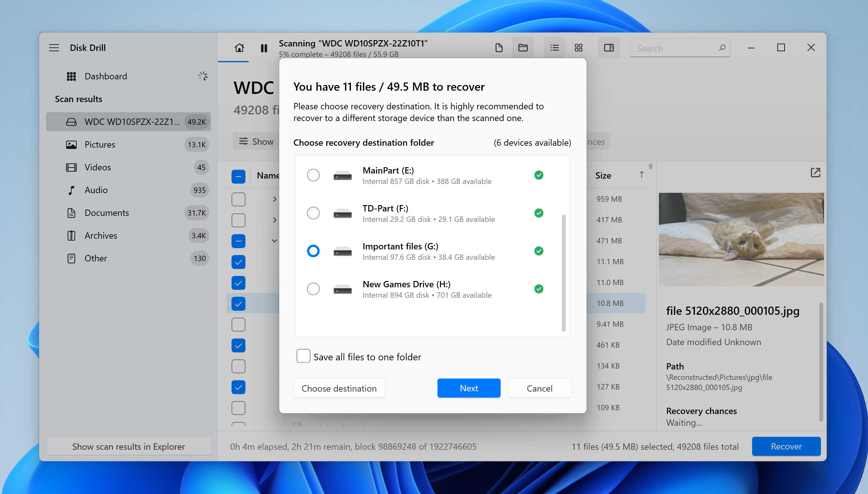
Task: Click the split-pane view icon in toolbar
Action: click(608, 48)
